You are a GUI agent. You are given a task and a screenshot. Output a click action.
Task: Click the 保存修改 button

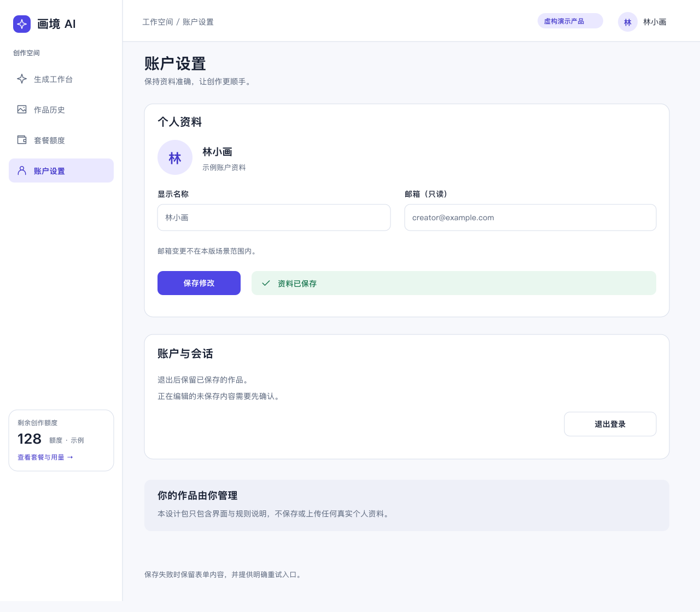click(x=199, y=283)
